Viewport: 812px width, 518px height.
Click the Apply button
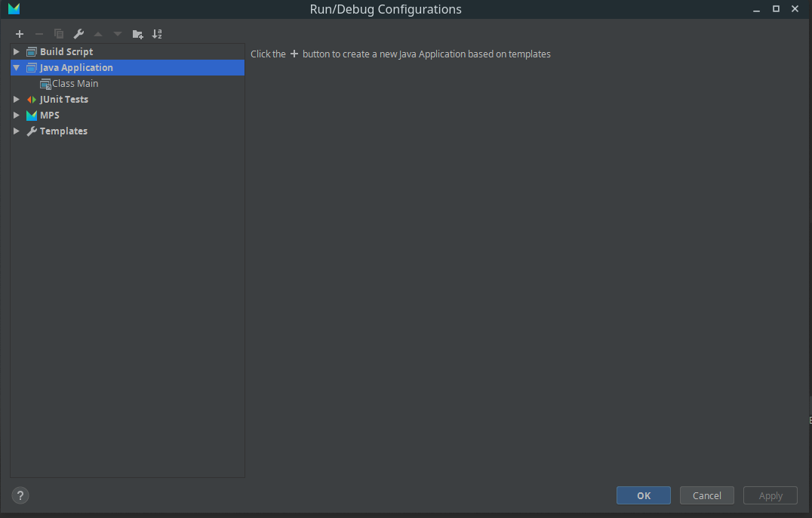(770, 495)
